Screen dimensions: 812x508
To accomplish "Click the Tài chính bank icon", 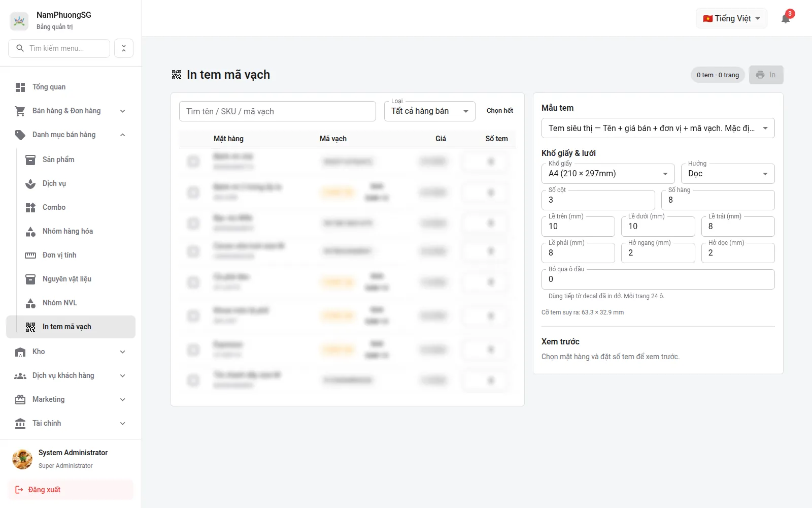I will [20, 424].
